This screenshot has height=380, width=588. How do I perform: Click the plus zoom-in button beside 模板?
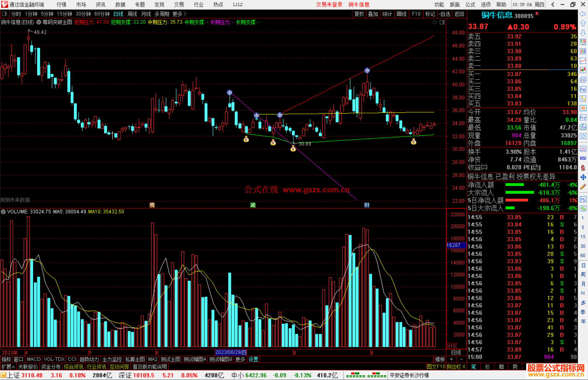pos(451,359)
